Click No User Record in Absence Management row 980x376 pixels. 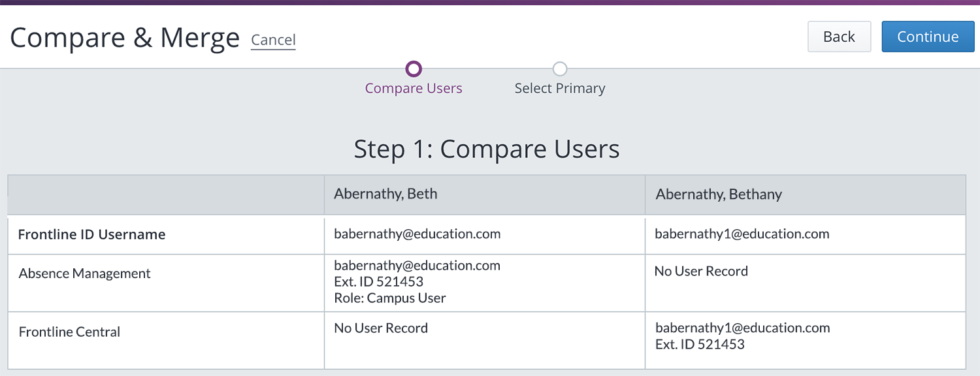pos(701,271)
